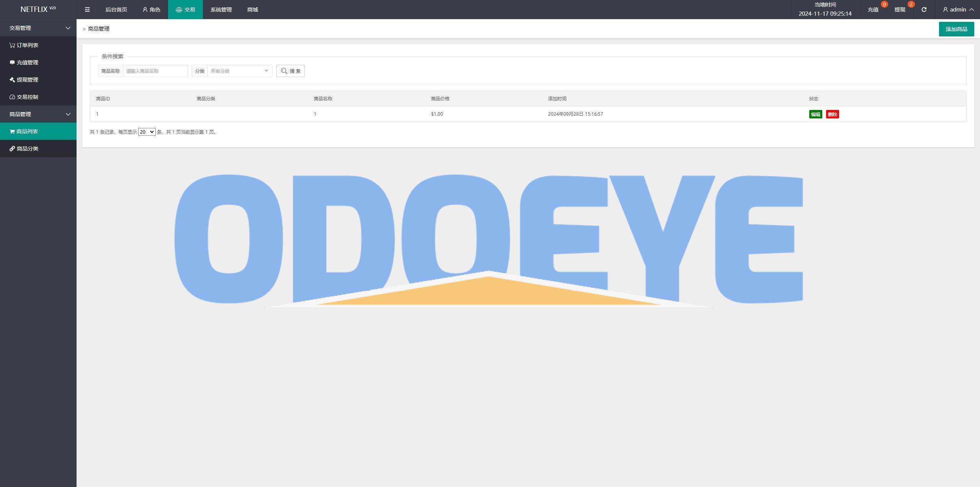Click the 商品ID column header

point(103,99)
